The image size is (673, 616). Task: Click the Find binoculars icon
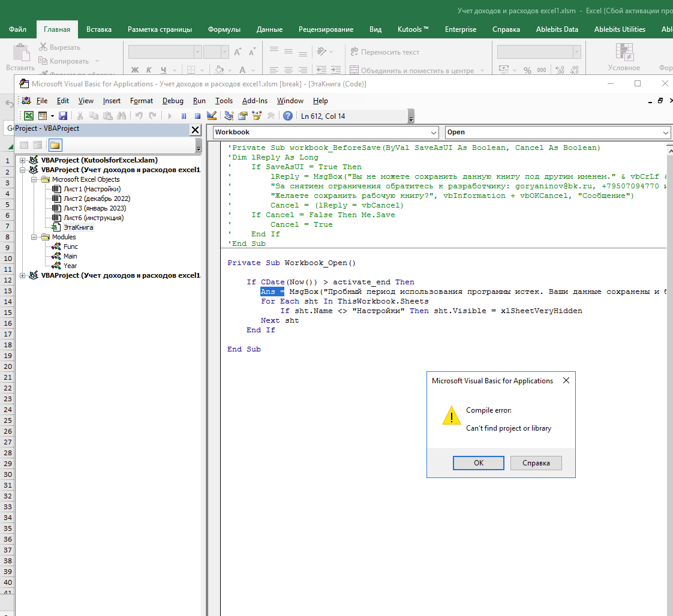pos(122,116)
